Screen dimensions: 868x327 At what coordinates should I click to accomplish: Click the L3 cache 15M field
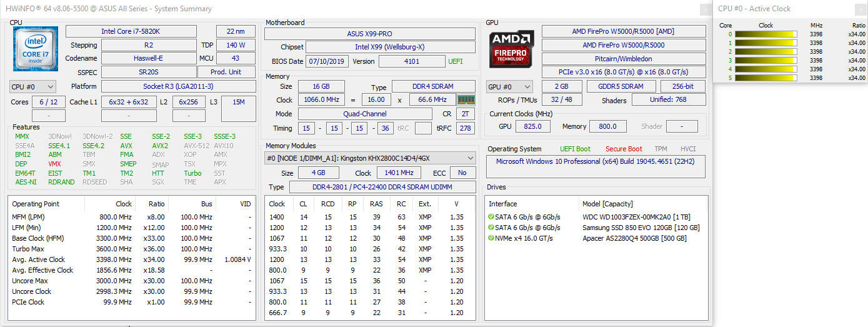238,109
